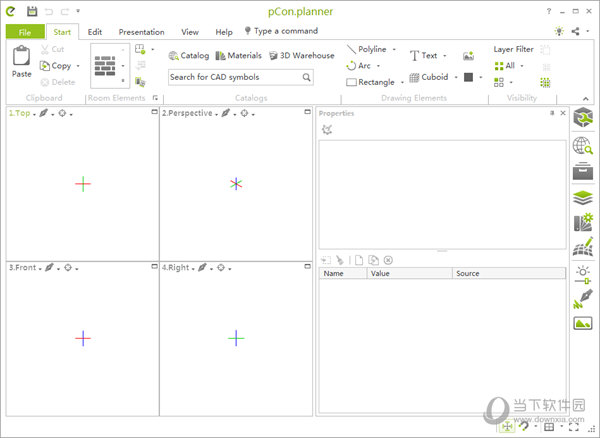Expand the room elements gallery list
Image resolution: width=600 pixels, height=438 pixels.
[x=123, y=81]
